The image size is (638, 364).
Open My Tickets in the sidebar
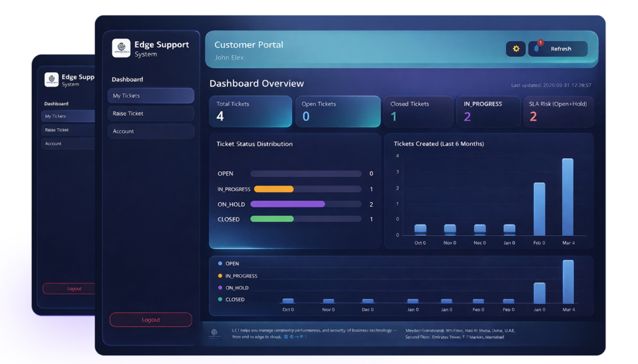click(151, 95)
